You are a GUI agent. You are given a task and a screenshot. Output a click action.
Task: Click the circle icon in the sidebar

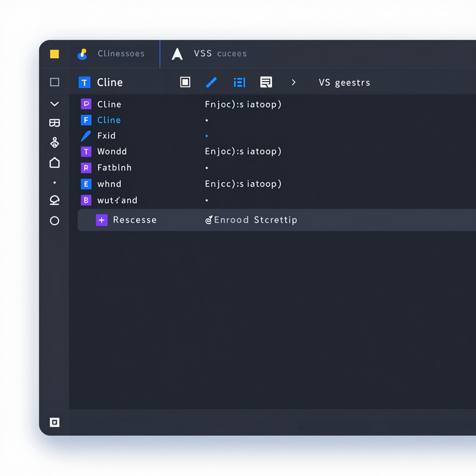click(x=55, y=221)
